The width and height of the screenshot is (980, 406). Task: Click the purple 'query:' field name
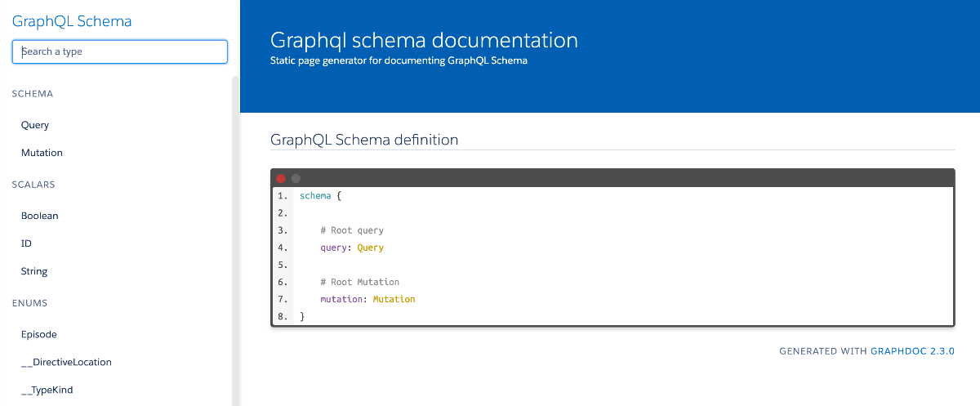[x=336, y=248]
